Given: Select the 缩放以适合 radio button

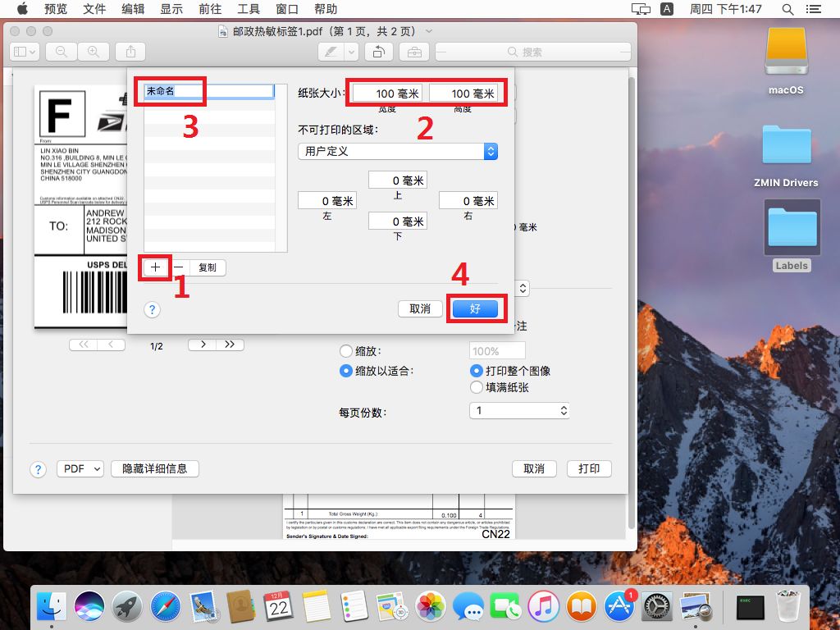Looking at the screenshot, I should [x=346, y=371].
